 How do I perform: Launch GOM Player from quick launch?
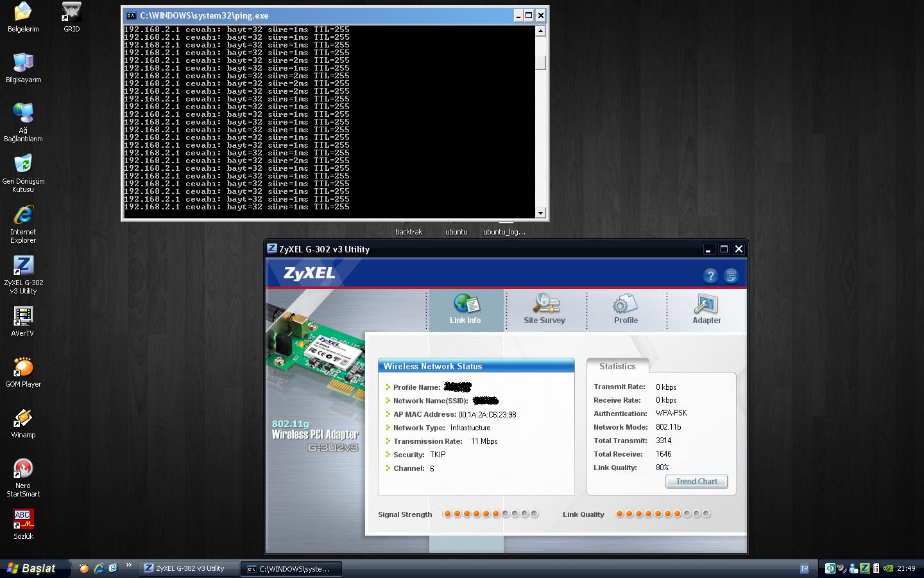coord(84,568)
